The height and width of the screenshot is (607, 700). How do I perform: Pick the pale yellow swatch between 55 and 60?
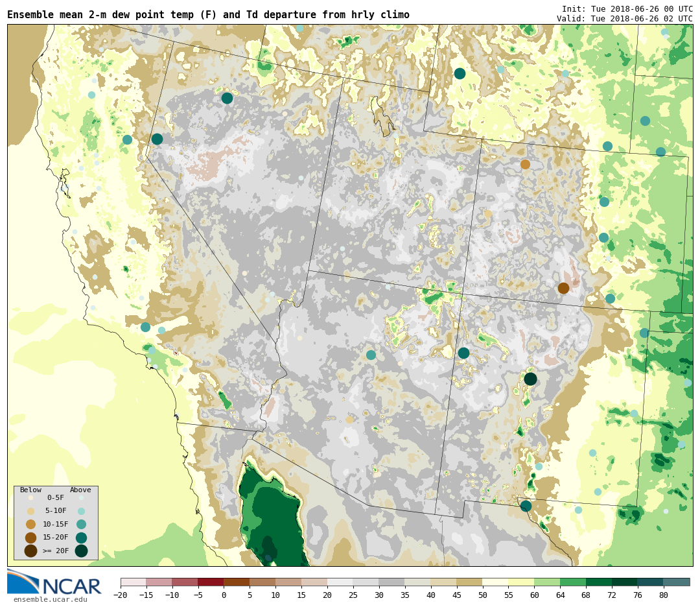[521, 582]
